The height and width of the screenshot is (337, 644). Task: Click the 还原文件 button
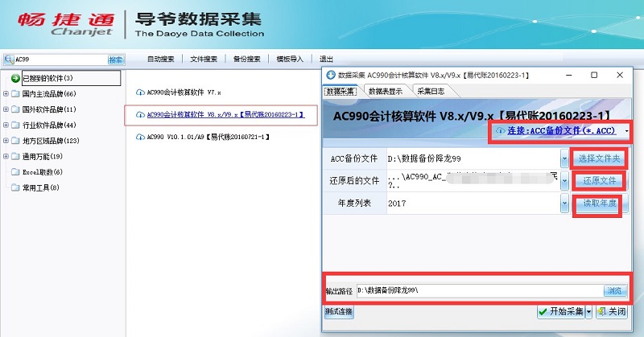pyautogui.click(x=599, y=181)
